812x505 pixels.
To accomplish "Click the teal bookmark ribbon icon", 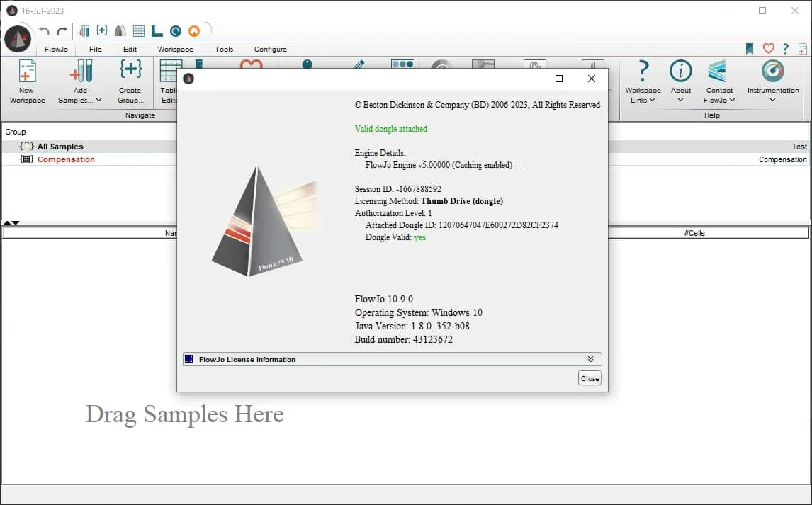I will 750,49.
